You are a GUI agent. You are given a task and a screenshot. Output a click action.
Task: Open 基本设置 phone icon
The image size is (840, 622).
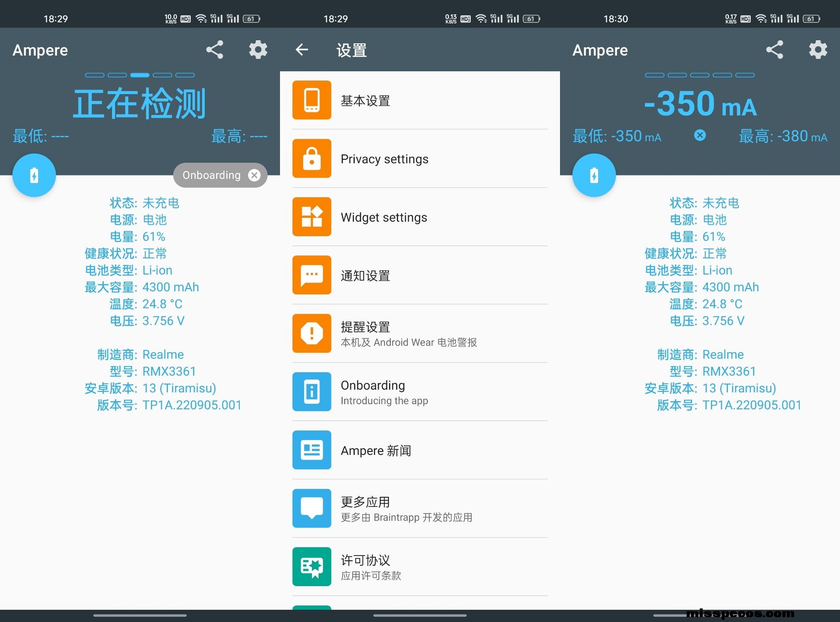tap(312, 100)
